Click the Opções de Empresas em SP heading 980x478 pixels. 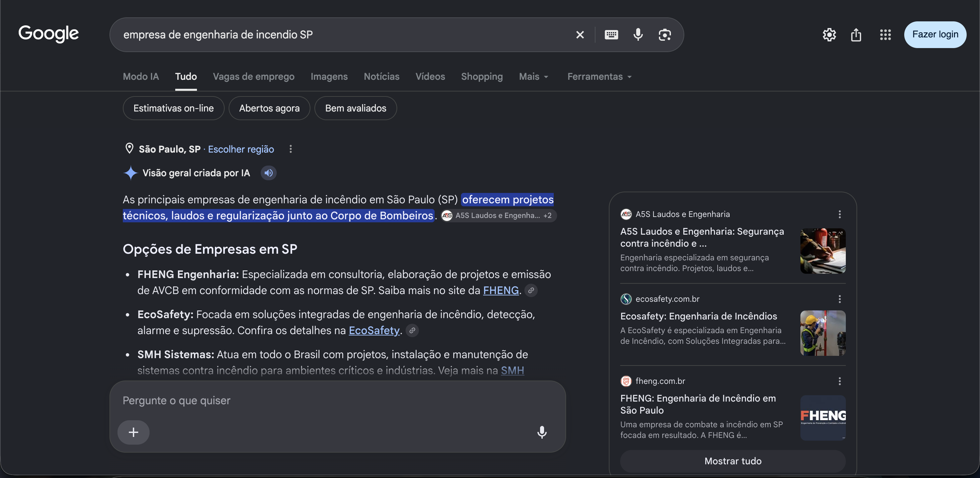tap(210, 249)
